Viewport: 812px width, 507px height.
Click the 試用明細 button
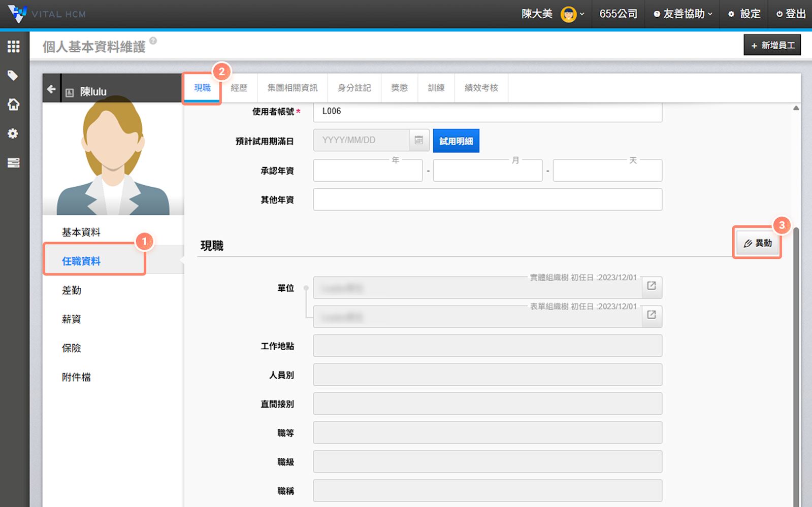pos(456,141)
